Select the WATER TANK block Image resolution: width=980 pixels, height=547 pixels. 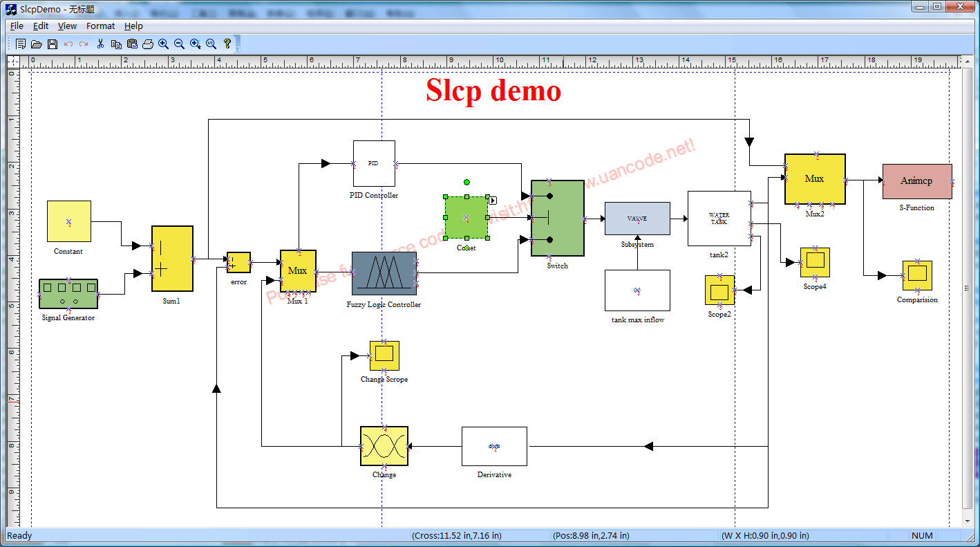[719, 219]
